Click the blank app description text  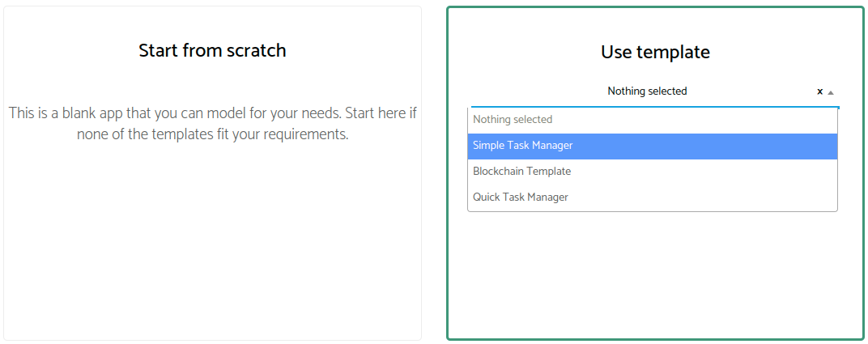[213, 124]
